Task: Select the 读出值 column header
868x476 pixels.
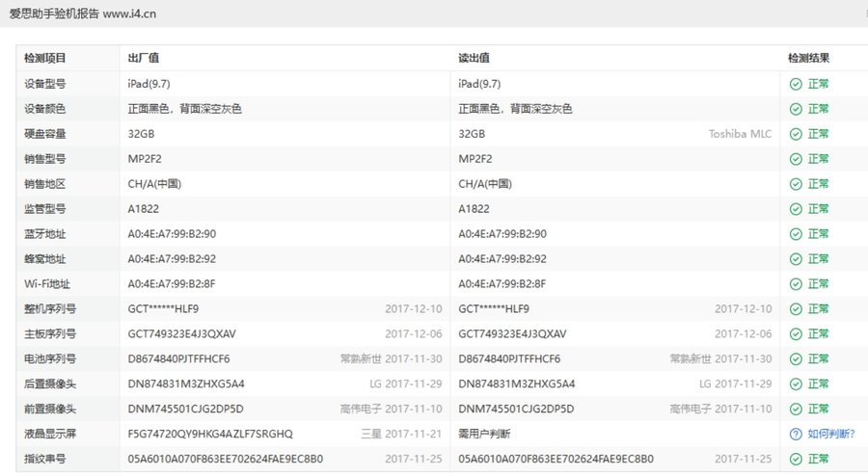Action: 474,58
